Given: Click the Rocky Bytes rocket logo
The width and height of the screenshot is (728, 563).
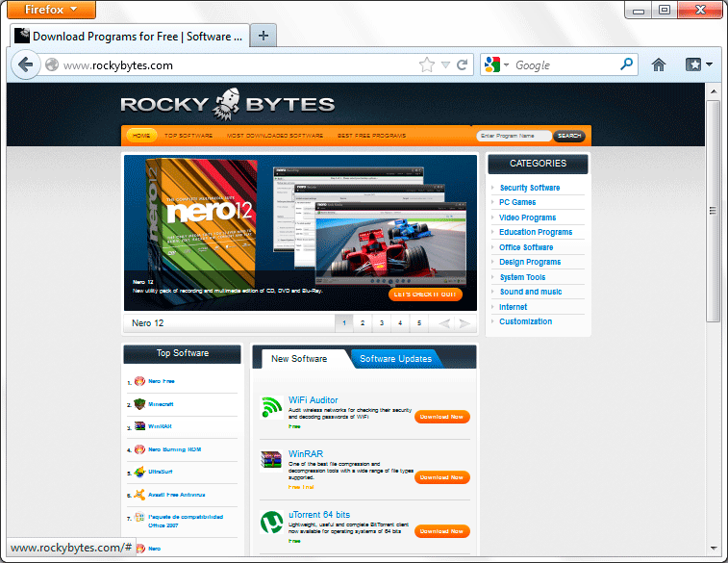Looking at the screenshot, I should click(226, 104).
